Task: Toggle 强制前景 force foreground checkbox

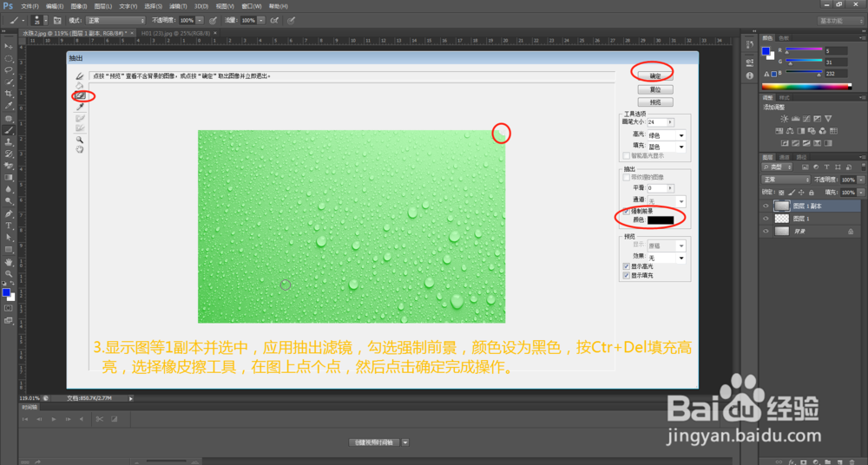Action: [626, 212]
